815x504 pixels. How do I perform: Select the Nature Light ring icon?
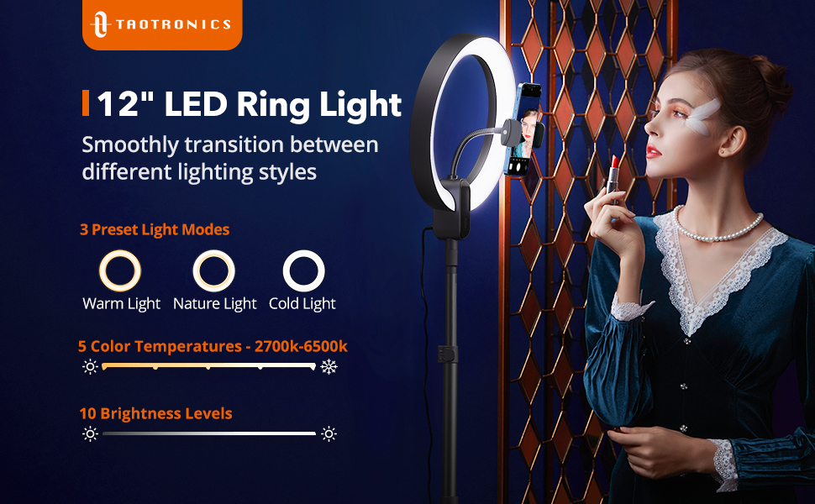[x=213, y=270]
